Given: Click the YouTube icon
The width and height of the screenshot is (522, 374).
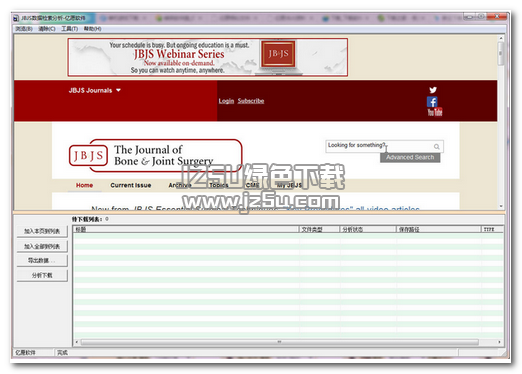Looking at the screenshot, I should 435,112.
